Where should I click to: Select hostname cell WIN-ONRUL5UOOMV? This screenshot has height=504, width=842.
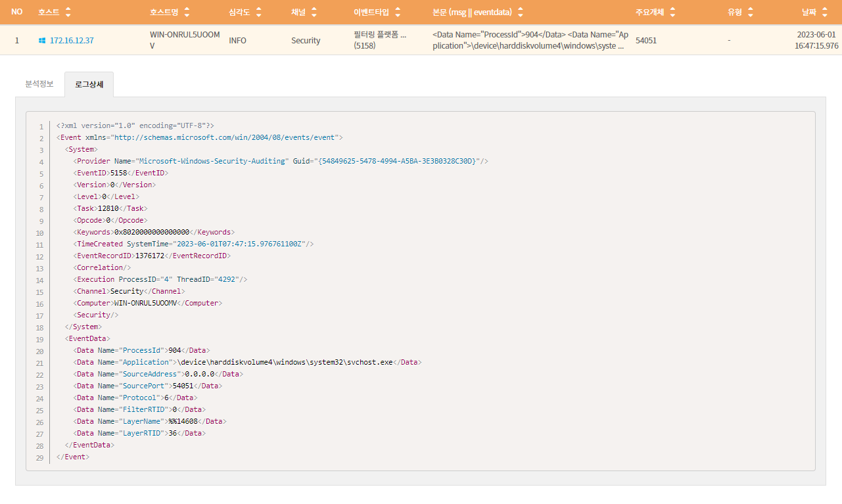(x=185, y=40)
